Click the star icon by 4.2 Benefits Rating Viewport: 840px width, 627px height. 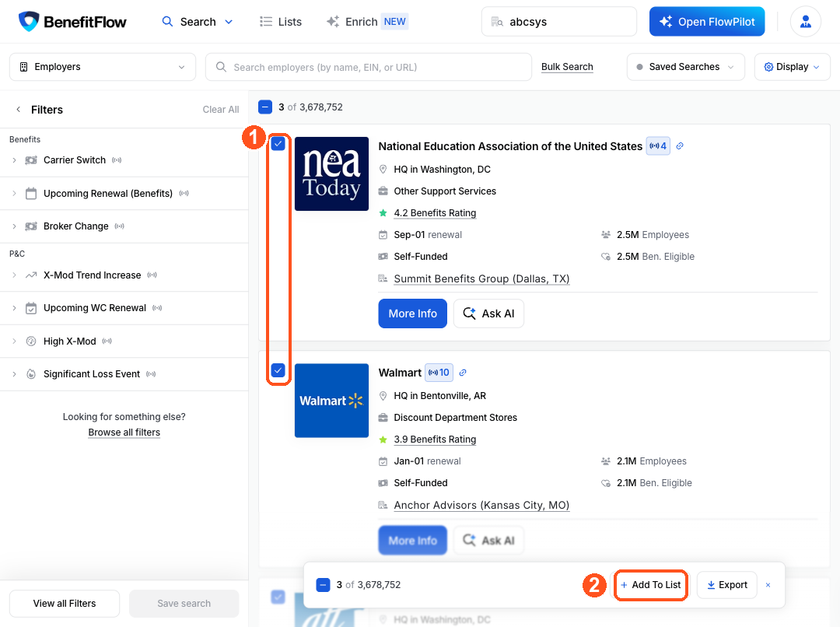tap(383, 212)
